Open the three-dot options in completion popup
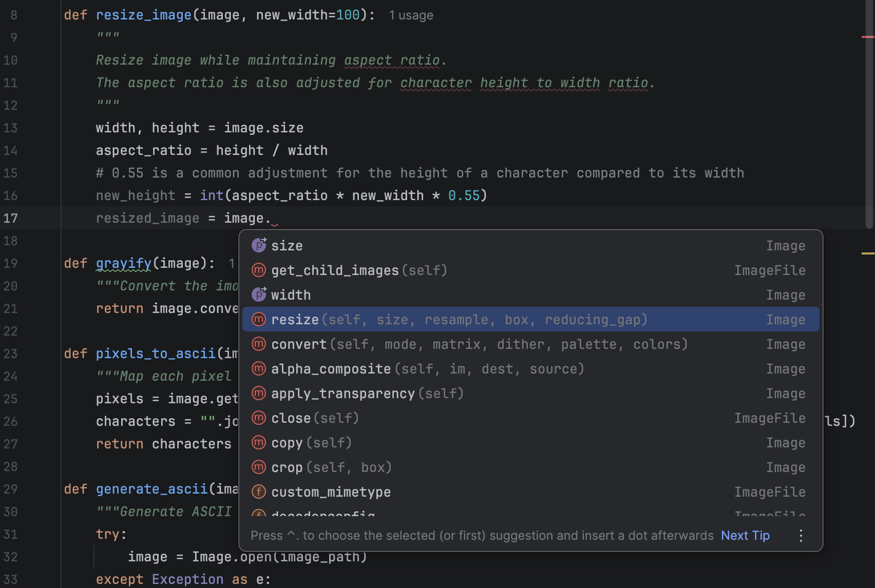The width and height of the screenshot is (875, 588). click(x=801, y=536)
